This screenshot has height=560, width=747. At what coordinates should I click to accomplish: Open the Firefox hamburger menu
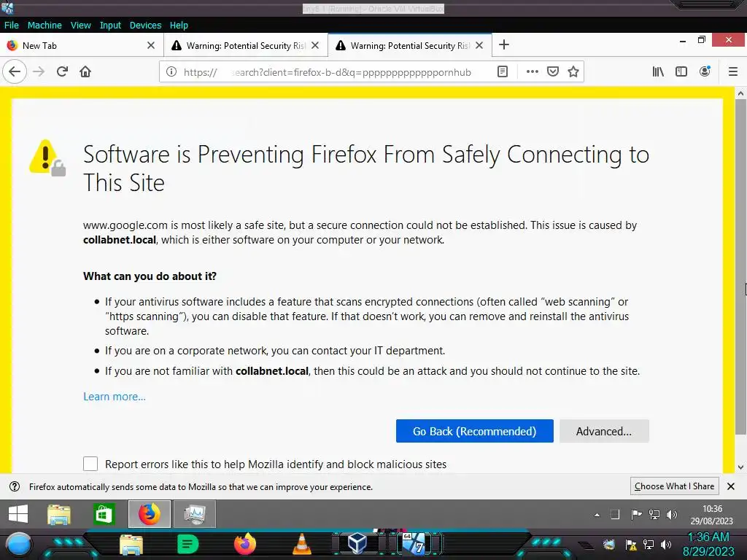(733, 72)
